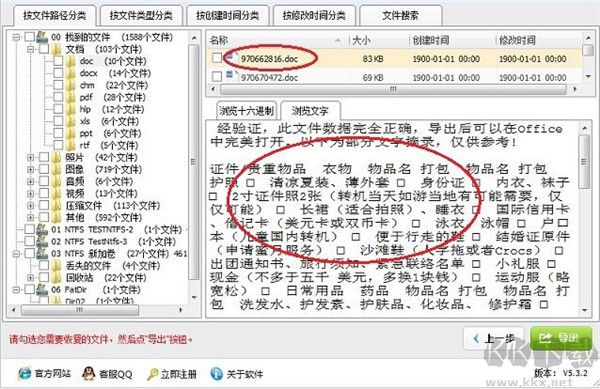Expand the 图像 folder node
The image size is (600, 389).
[31, 169]
